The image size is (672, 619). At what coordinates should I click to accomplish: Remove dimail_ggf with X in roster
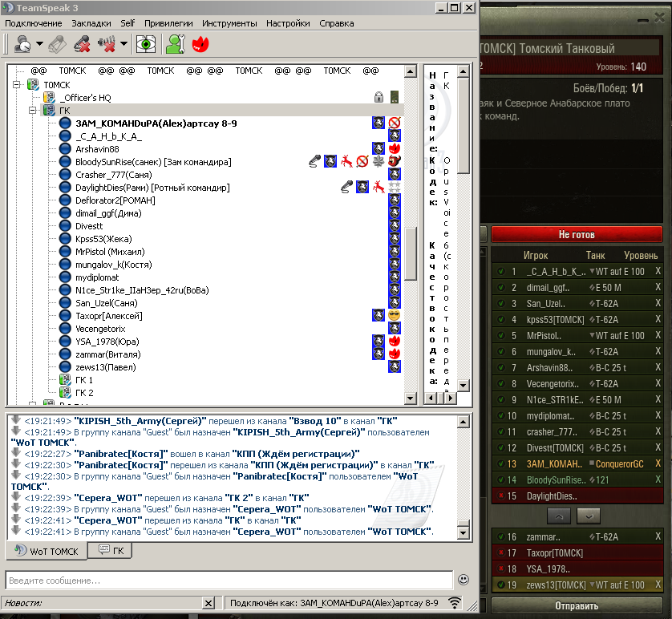[658, 287]
